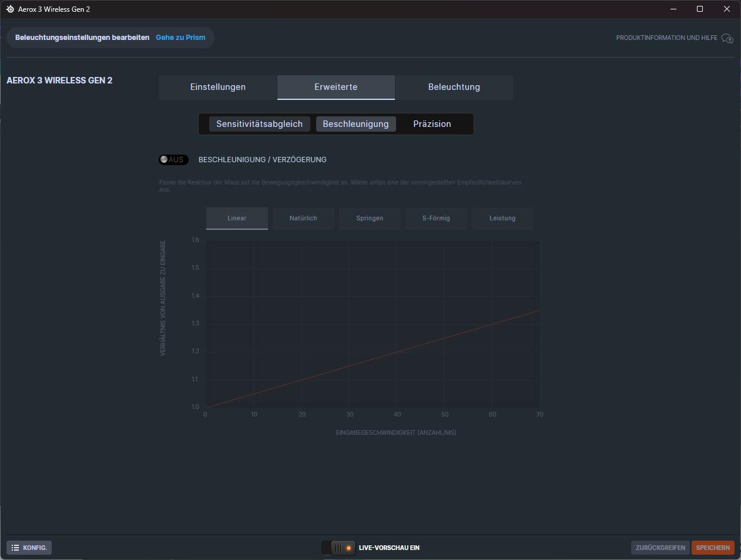Select the Beschleunigung sub-tab

[x=356, y=124]
